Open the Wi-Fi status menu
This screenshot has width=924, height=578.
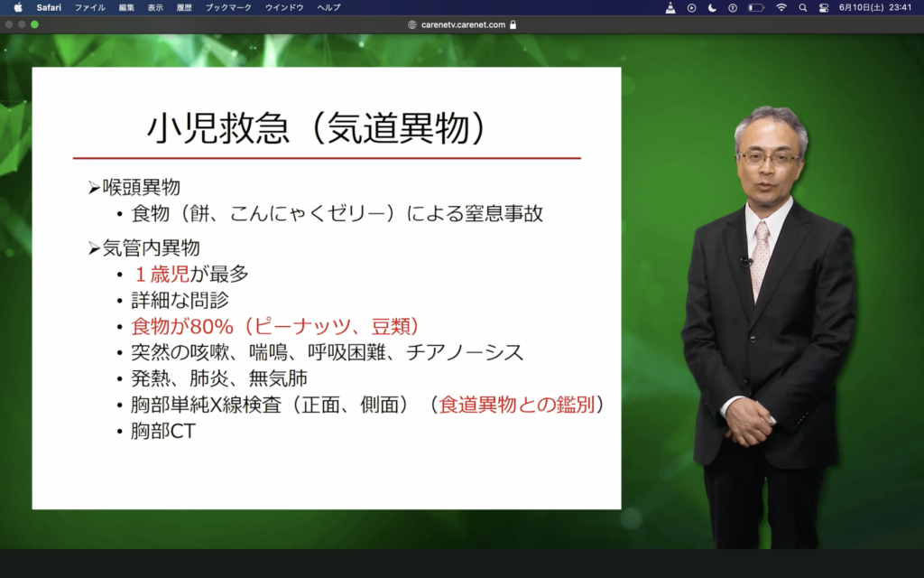pyautogui.click(x=781, y=7)
